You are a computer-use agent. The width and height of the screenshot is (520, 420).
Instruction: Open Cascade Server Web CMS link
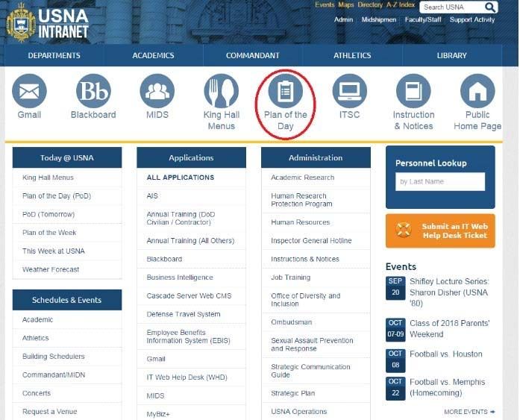[189, 295]
